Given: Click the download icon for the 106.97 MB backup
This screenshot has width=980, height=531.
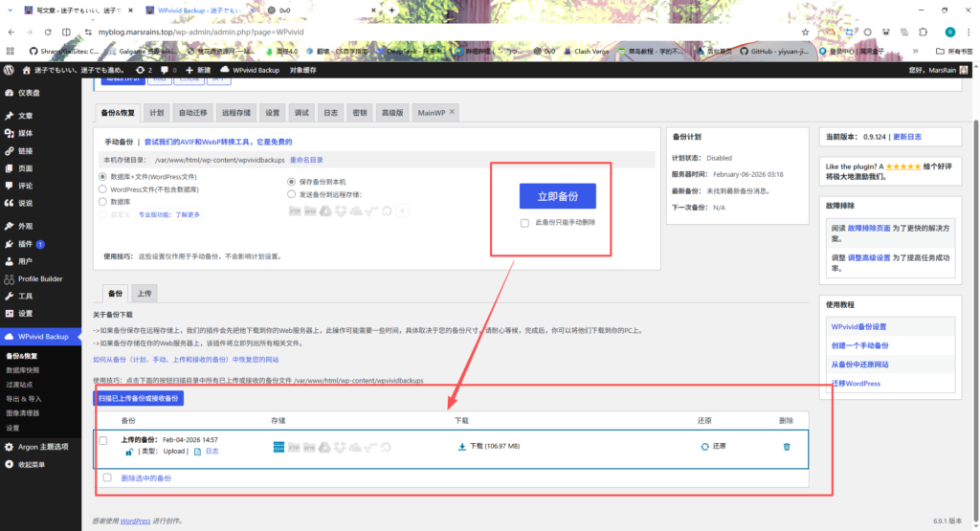Looking at the screenshot, I should coord(462,446).
